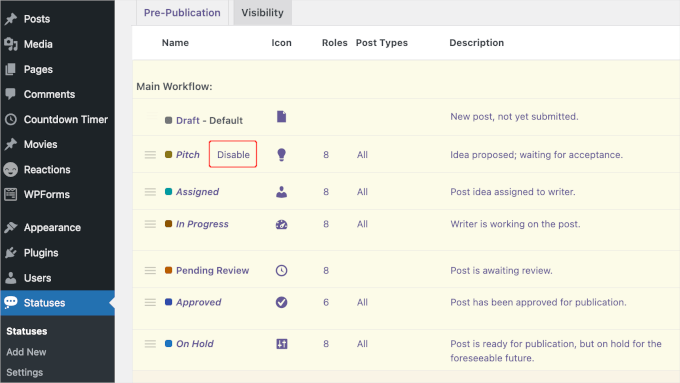Screen dimensions: 680x383
Task: Click the drag handle of Approved row
Action: (150, 302)
